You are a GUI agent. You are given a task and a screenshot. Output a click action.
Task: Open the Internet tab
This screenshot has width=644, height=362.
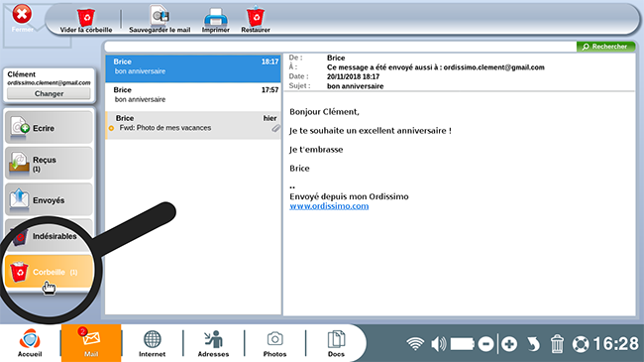[x=152, y=343]
